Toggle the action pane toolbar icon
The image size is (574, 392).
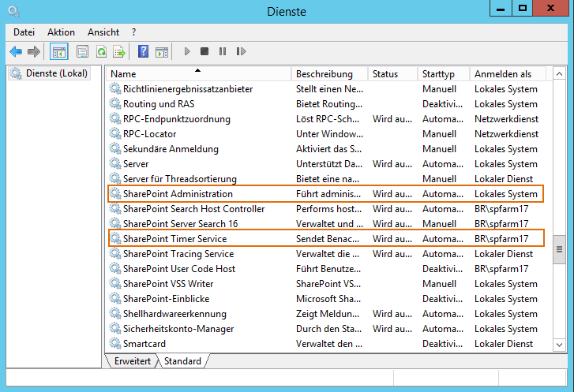[x=161, y=52]
